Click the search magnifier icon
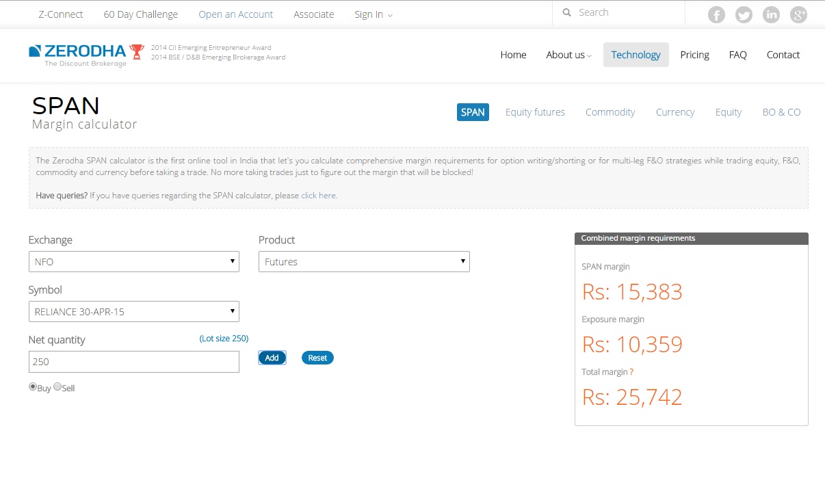The image size is (825, 504). (x=566, y=12)
